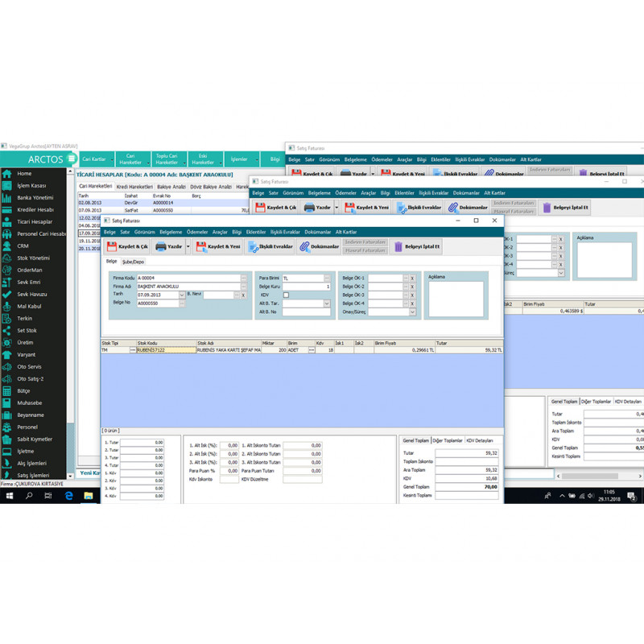Open Cari Kartlar dropdown in the main toolbar
This screenshot has width=644, height=644.
point(97,159)
